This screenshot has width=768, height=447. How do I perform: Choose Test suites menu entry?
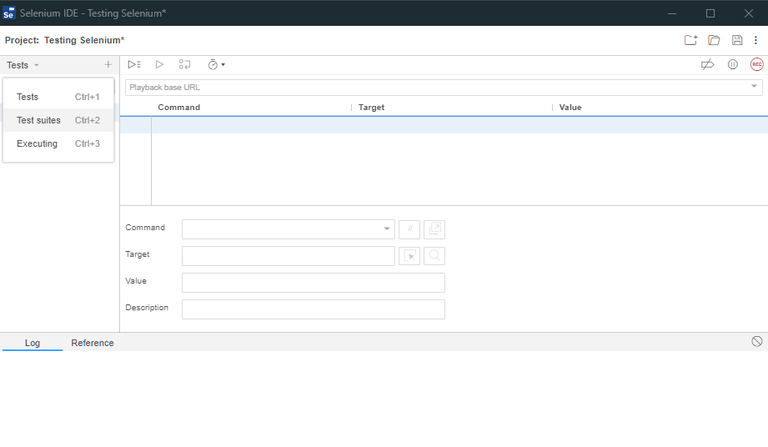[x=58, y=120]
